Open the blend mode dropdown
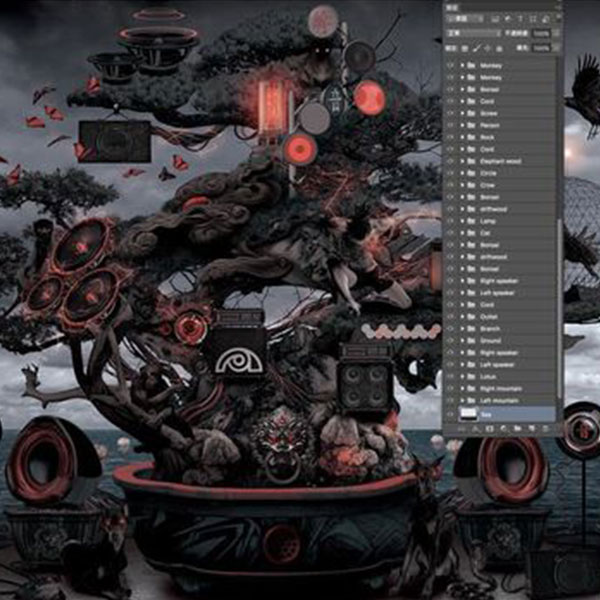The height and width of the screenshot is (600, 600). 474,34
